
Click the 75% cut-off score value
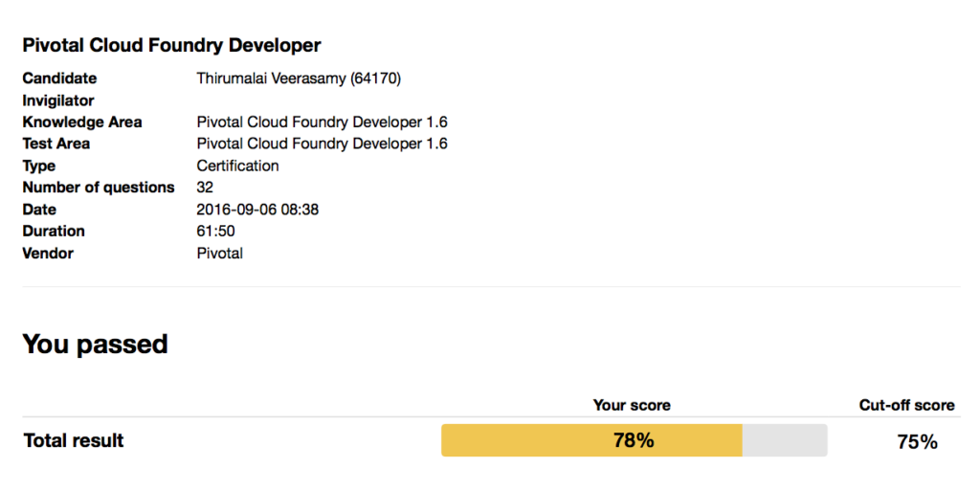(x=918, y=442)
